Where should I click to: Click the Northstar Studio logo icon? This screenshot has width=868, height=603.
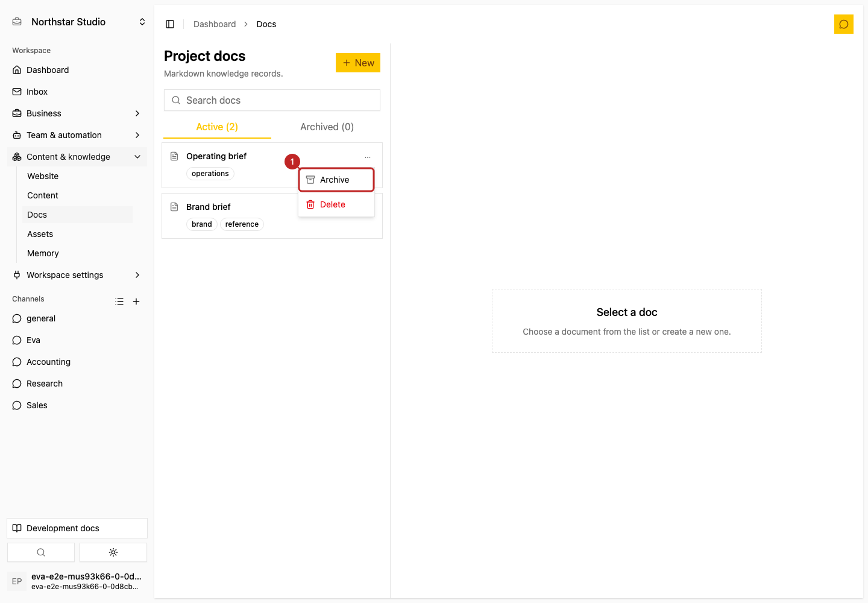click(x=17, y=22)
